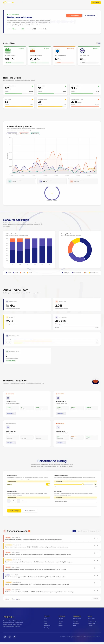Open Mixer footer link
Screen dimensions: 104x644
[x=45, y=619]
